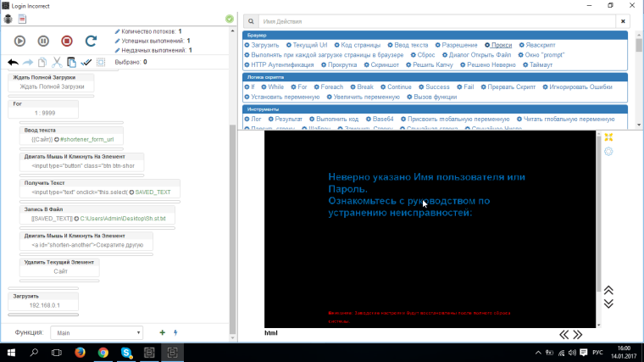
Task: Click the lightning bolt icon
Action: [175, 332]
